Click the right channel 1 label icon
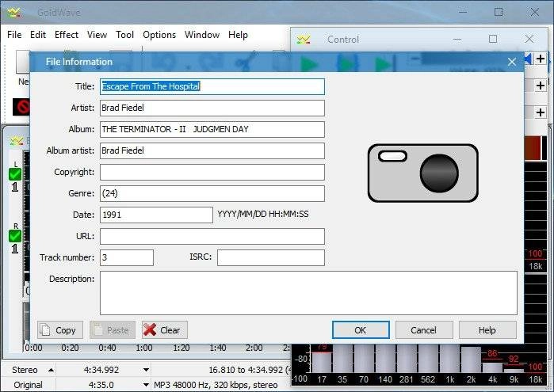Screen dimensions: 554x392 [x=14, y=249]
